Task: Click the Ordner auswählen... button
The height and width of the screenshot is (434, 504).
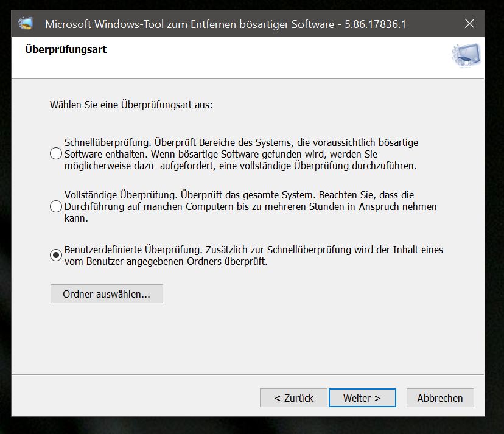Action: coord(107,294)
